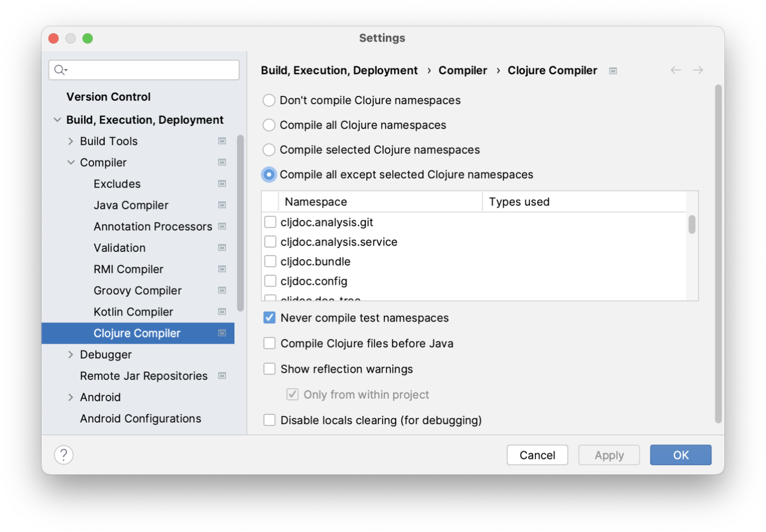This screenshot has width=766, height=532.
Task: Click the right pane vertical scrollbar
Action: [x=719, y=254]
